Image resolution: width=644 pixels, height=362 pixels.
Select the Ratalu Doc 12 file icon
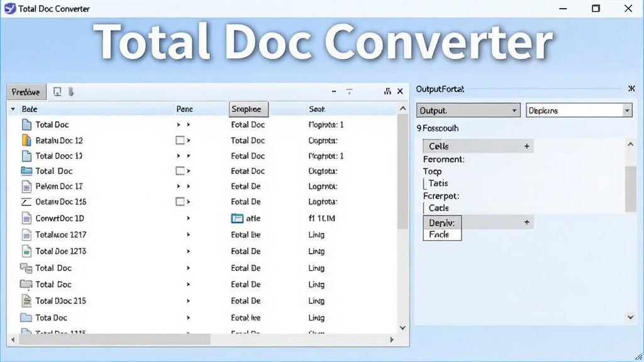(26, 140)
